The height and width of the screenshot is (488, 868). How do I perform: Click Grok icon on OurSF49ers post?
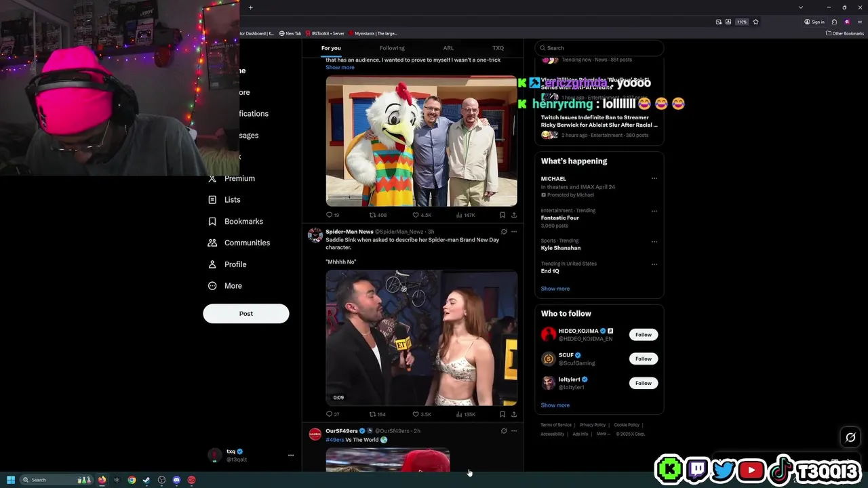pos(503,431)
